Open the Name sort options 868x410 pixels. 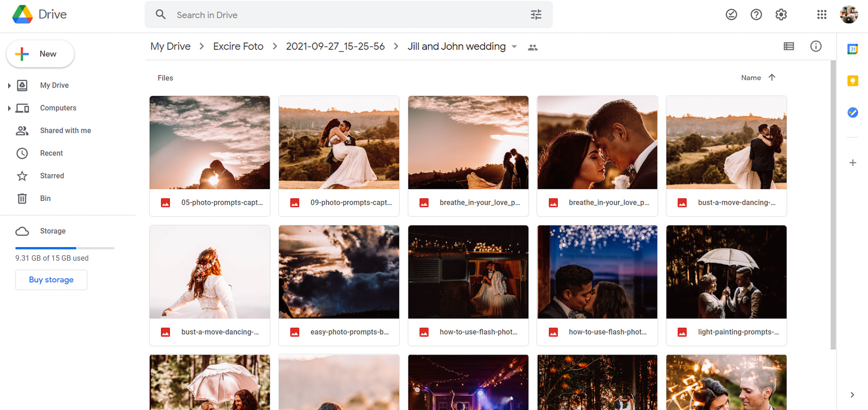[751, 78]
